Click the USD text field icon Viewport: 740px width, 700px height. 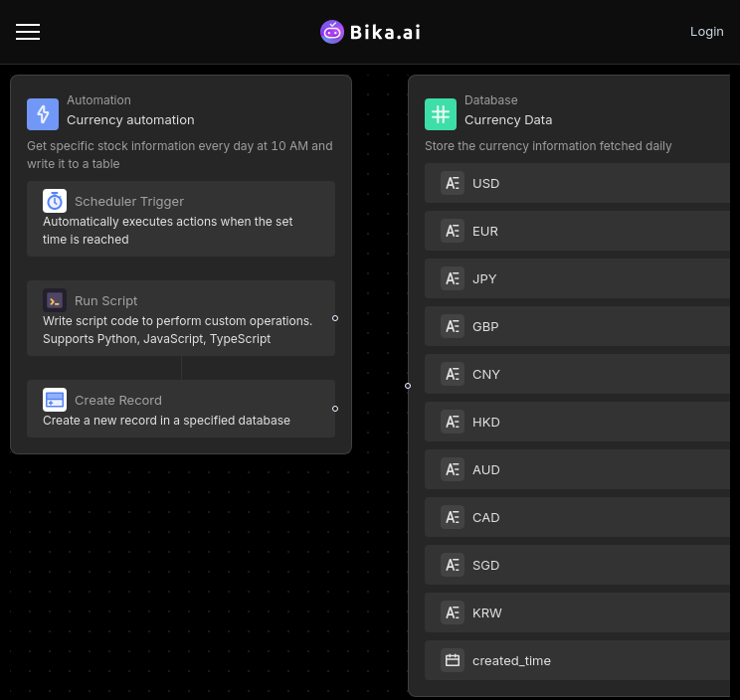453,183
